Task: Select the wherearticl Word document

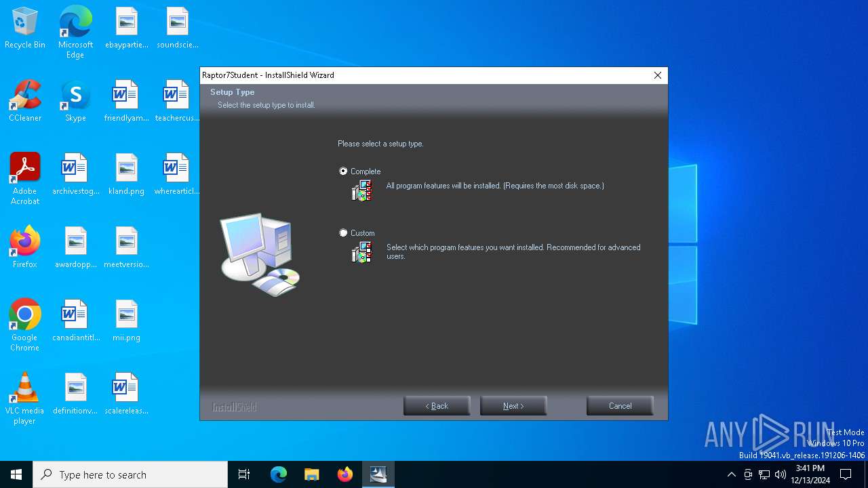Action: click(177, 175)
